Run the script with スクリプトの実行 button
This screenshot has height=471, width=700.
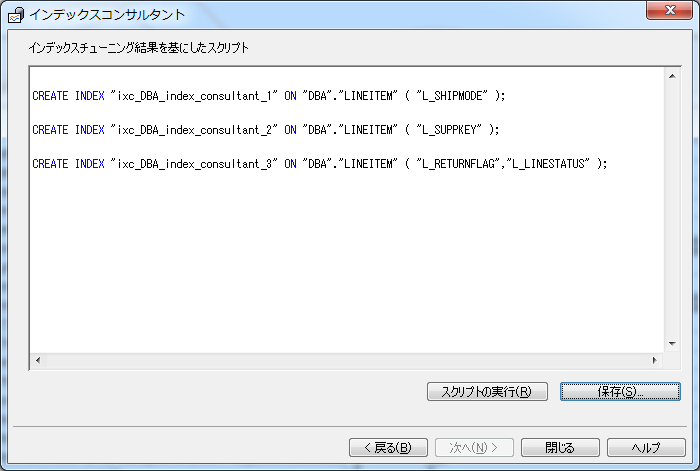click(x=487, y=392)
